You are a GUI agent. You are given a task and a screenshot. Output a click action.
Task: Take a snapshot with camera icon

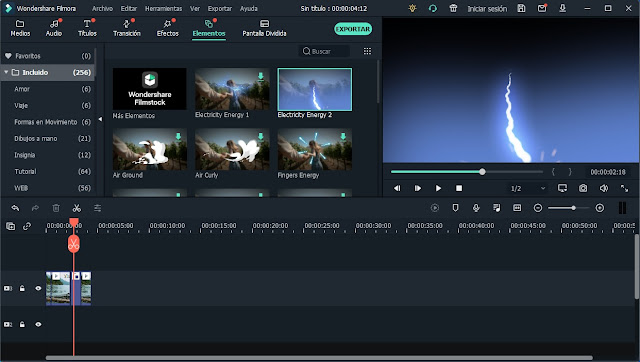583,188
